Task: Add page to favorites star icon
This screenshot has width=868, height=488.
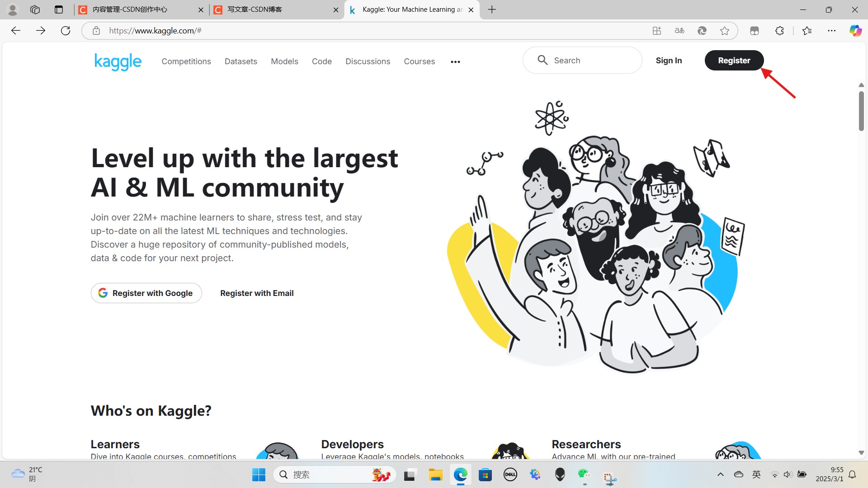Action: point(725,31)
